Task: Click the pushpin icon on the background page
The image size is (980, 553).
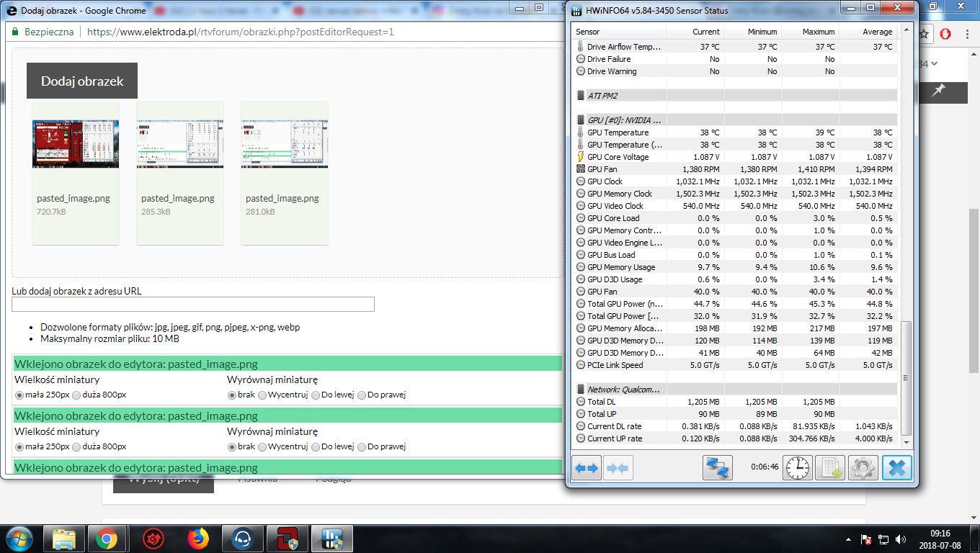Action: point(938,91)
